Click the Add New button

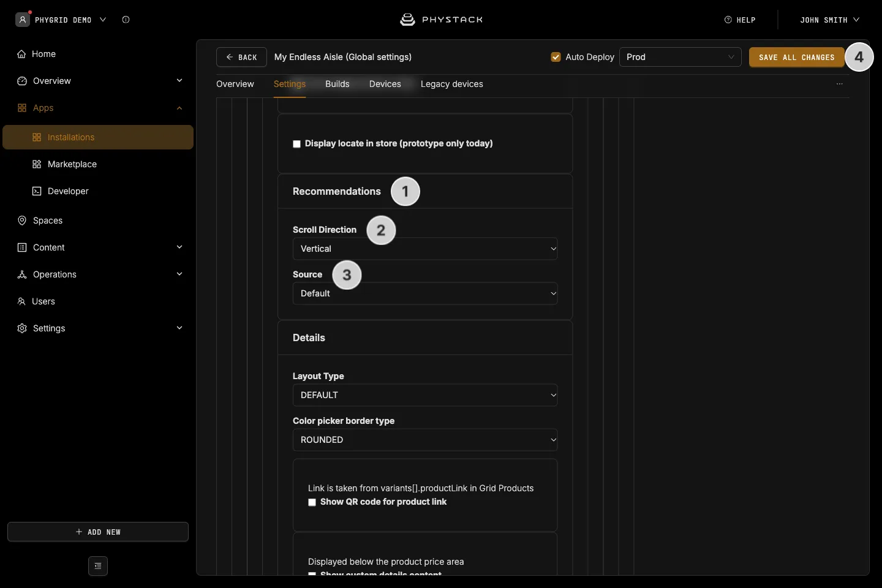point(98,532)
